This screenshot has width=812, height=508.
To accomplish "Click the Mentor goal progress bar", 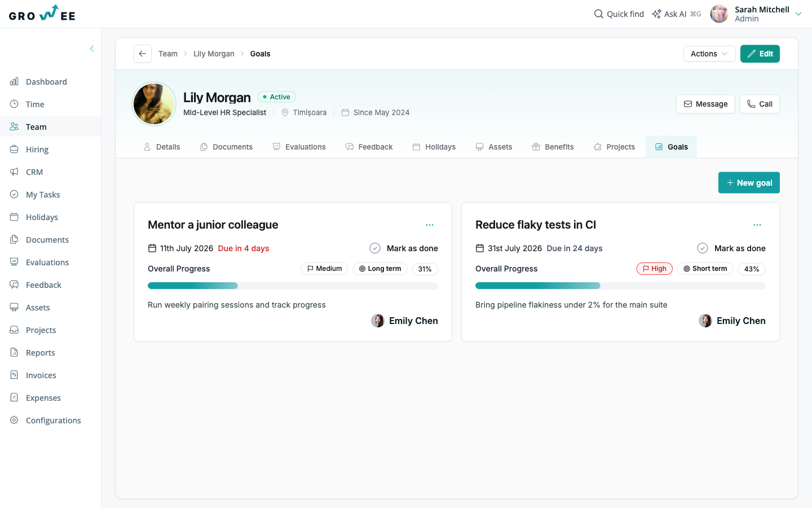I will pyautogui.click(x=293, y=286).
